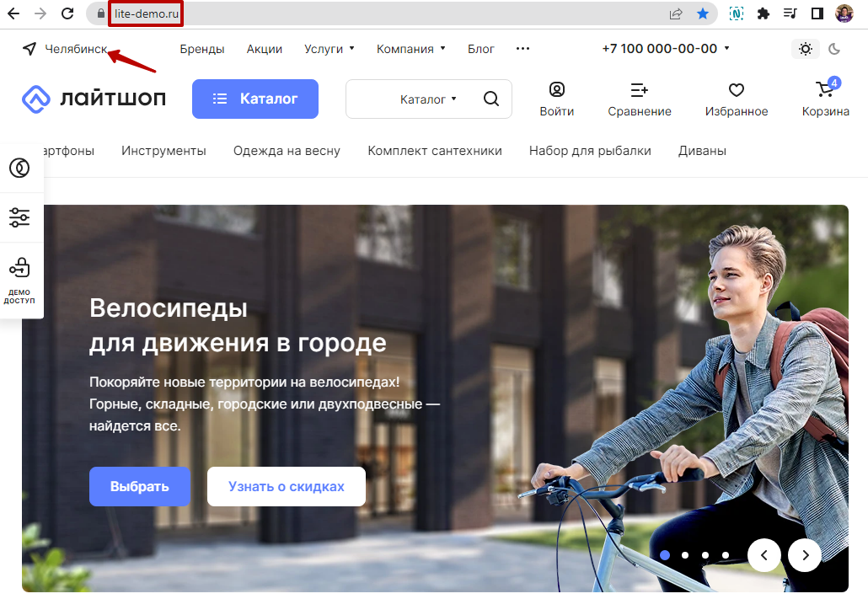Image resolution: width=868 pixels, height=599 pixels.
Task: Expand the Каталог search scope dropdown
Action: tap(428, 99)
